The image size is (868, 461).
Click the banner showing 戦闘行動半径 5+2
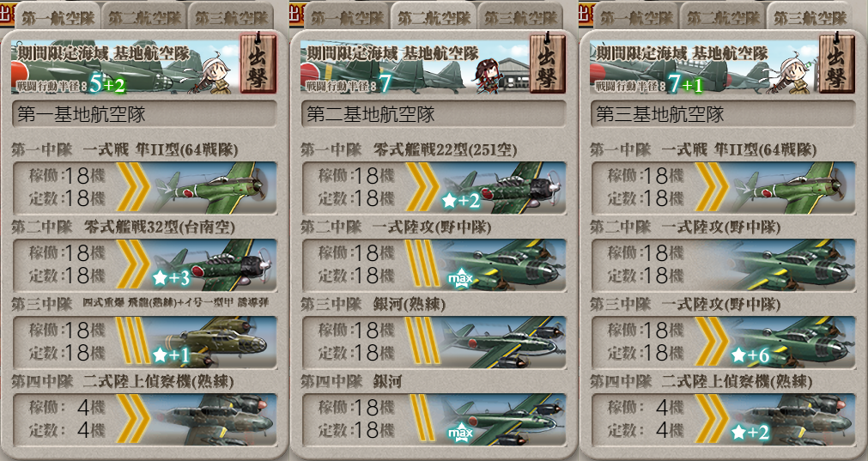coord(125,66)
